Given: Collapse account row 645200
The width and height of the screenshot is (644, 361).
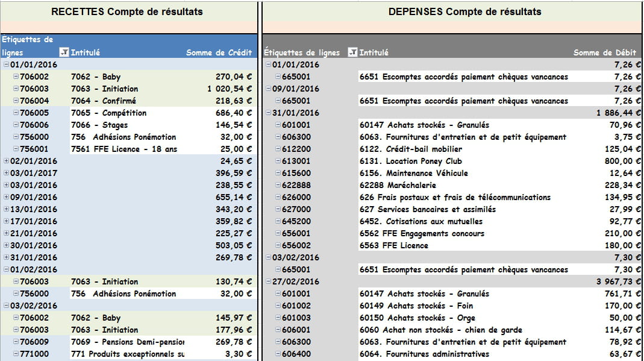Looking at the screenshot, I should click(278, 221).
